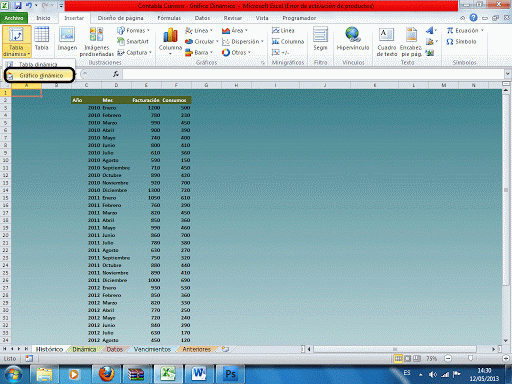512x384 pixels.
Task: Click the Imágenes prediseñadas icon
Action: click(97, 42)
